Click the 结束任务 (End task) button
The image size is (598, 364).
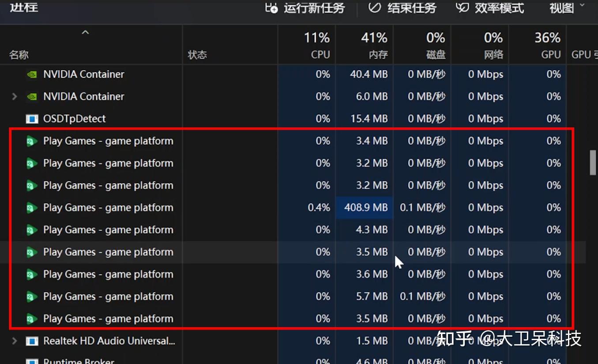click(402, 8)
